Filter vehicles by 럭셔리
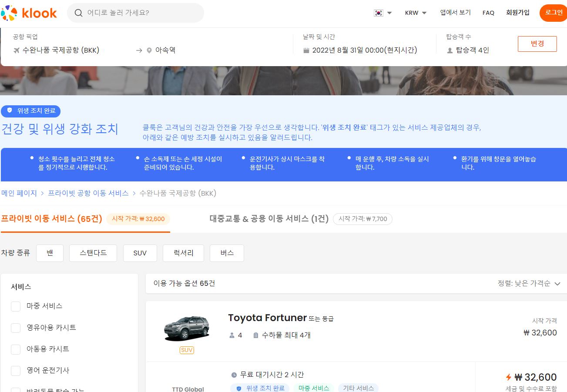This screenshot has width=567, height=392. tap(183, 253)
